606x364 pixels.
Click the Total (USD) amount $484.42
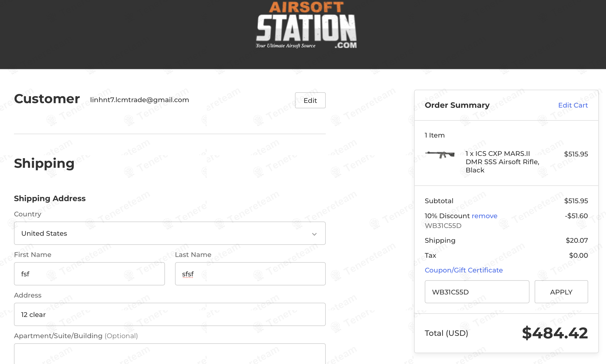[555, 333]
